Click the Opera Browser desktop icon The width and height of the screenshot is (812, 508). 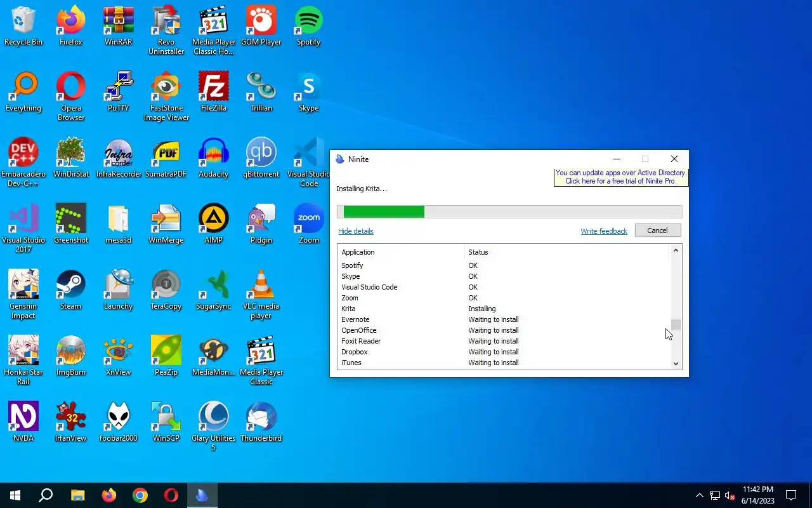71,97
